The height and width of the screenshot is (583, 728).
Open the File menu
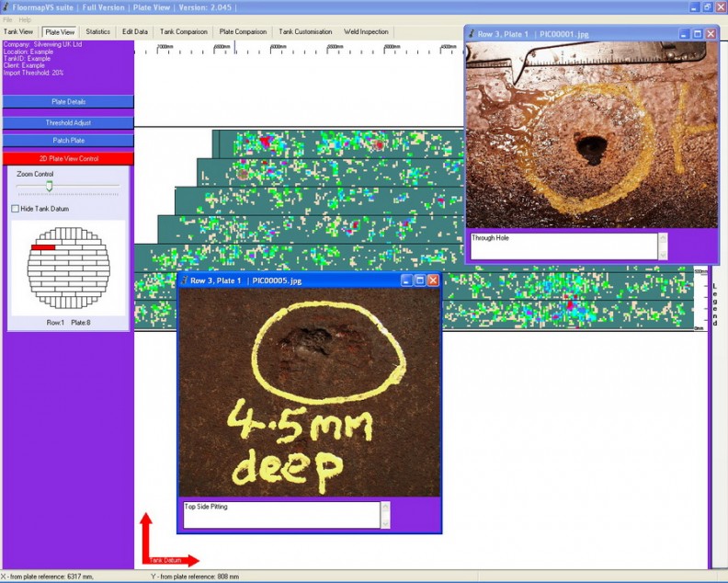(7, 19)
